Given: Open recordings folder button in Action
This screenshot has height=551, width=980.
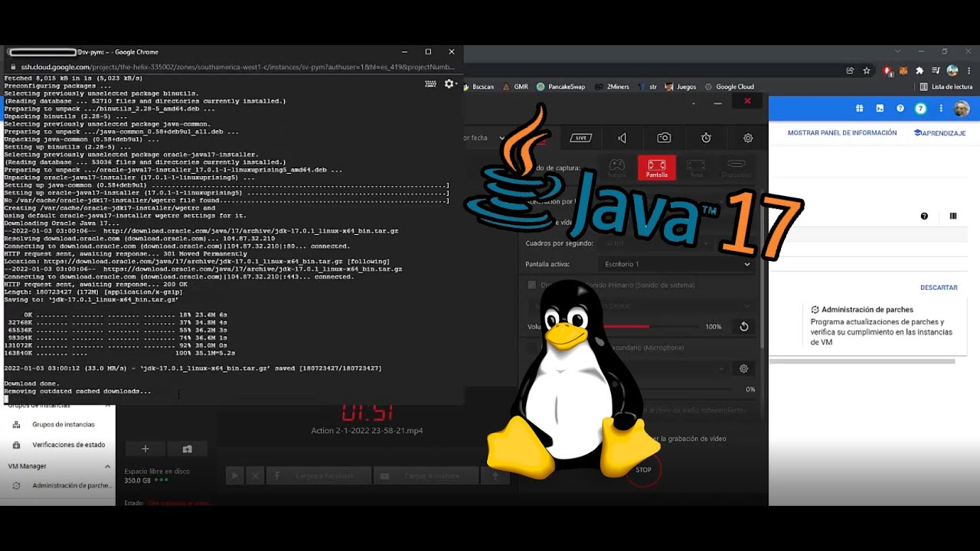Looking at the screenshot, I should point(187,448).
